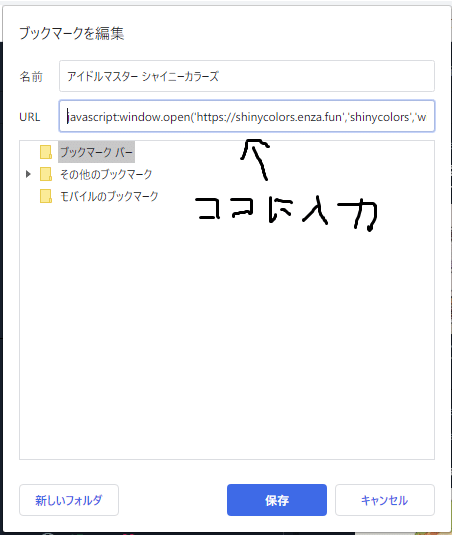Viewport: 456px width, 535px height.
Task: Click the ブックマーク バー folder icon
Action: [x=46, y=152]
